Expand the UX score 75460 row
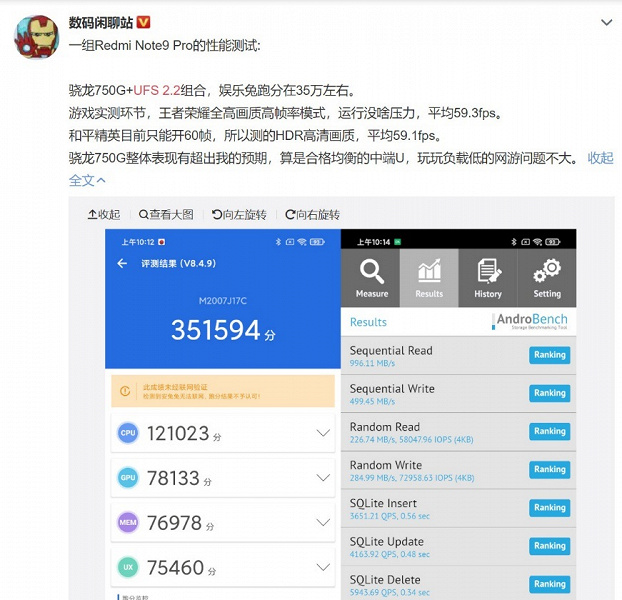 coord(223,567)
